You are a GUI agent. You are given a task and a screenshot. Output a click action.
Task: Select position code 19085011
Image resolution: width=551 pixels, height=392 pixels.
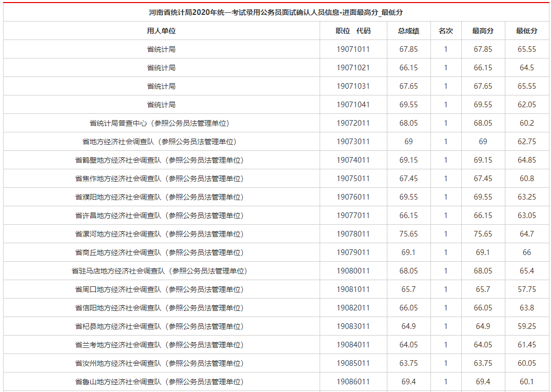coord(353,363)
